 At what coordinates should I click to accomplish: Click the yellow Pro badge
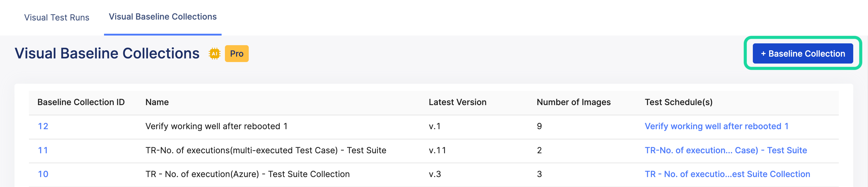[x=237, y=54]
